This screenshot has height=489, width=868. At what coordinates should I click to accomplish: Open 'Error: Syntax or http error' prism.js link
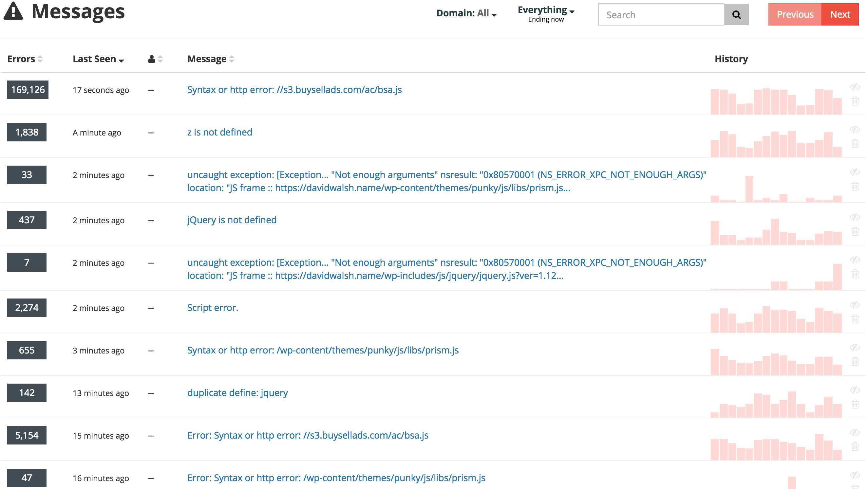[x=336, y=478]
